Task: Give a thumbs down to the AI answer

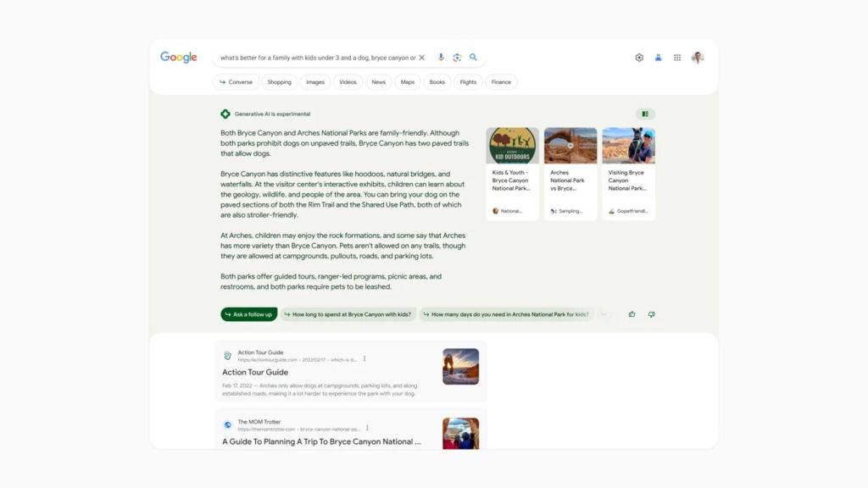Action: pyautogui.click(x=651, y=313)
